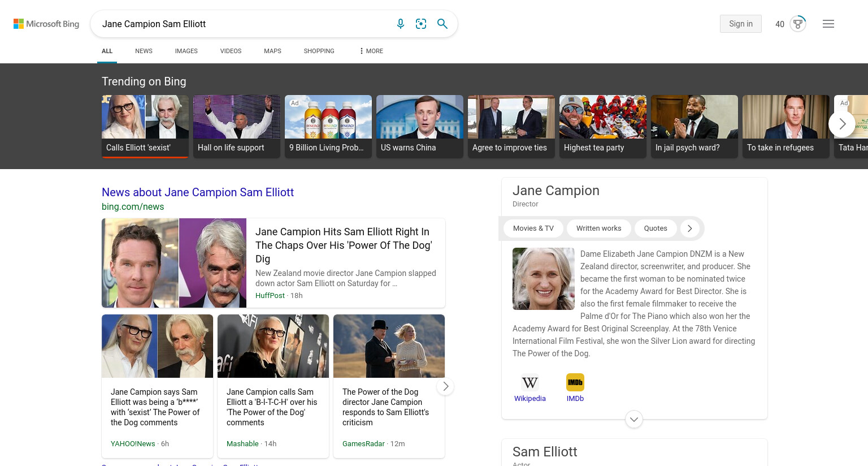Open trending card Highest tea party

point(603,126)
